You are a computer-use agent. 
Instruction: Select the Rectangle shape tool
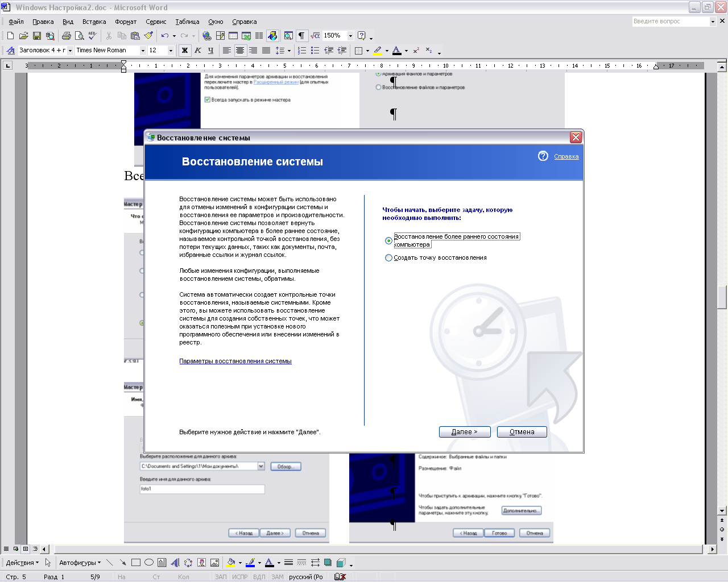136,563
